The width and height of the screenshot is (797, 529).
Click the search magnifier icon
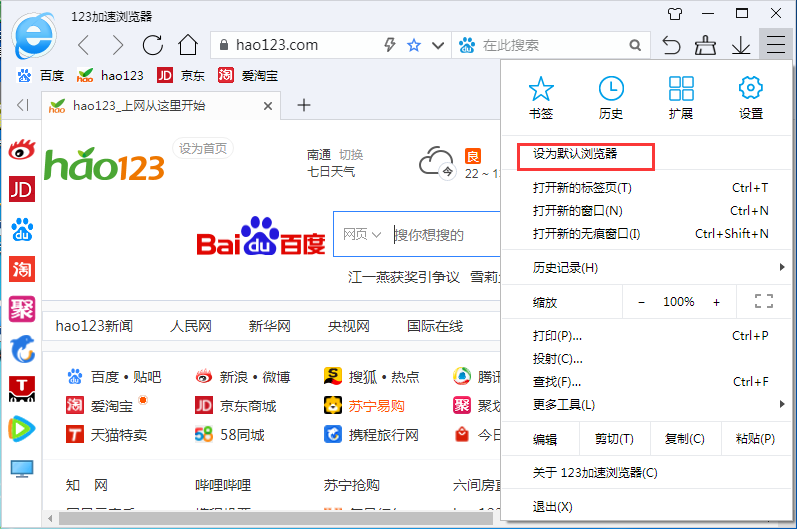[635, 45]
